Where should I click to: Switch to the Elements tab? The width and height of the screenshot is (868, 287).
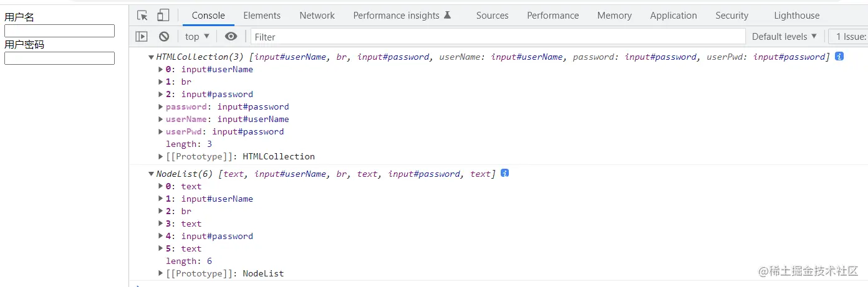pos(262,16)
